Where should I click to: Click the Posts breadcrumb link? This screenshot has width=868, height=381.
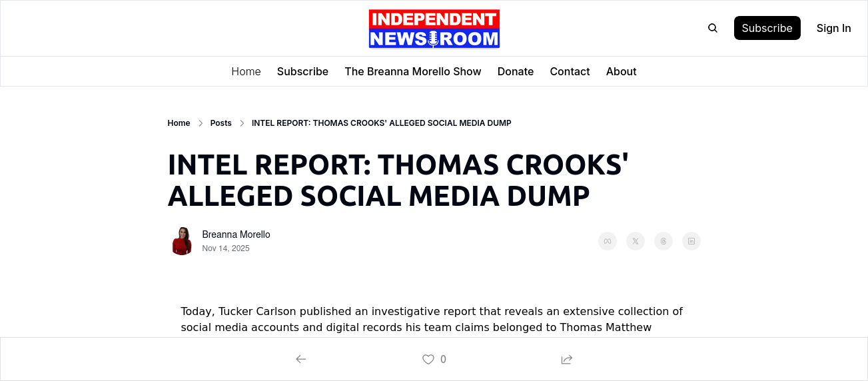(x=221, y=123)
